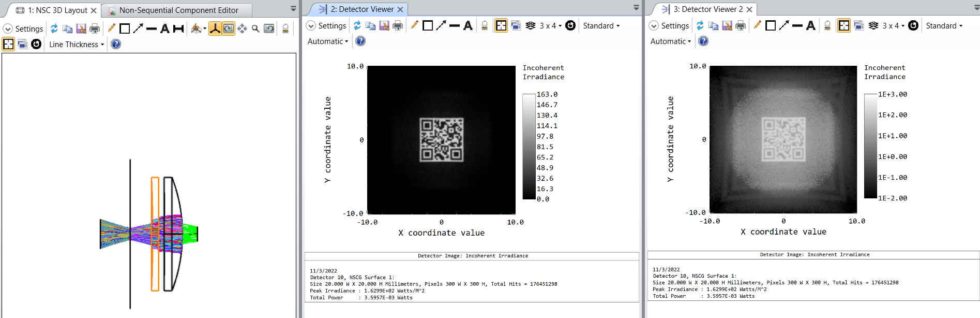Select line draw tool in NSC 3D Layout

152,28
